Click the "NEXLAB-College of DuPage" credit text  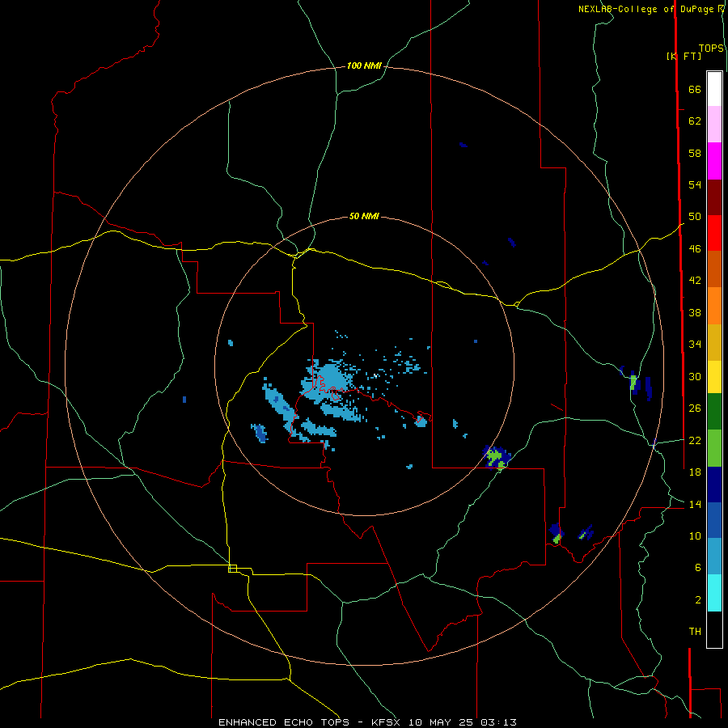pyautogui.click(x=645, y=9)
